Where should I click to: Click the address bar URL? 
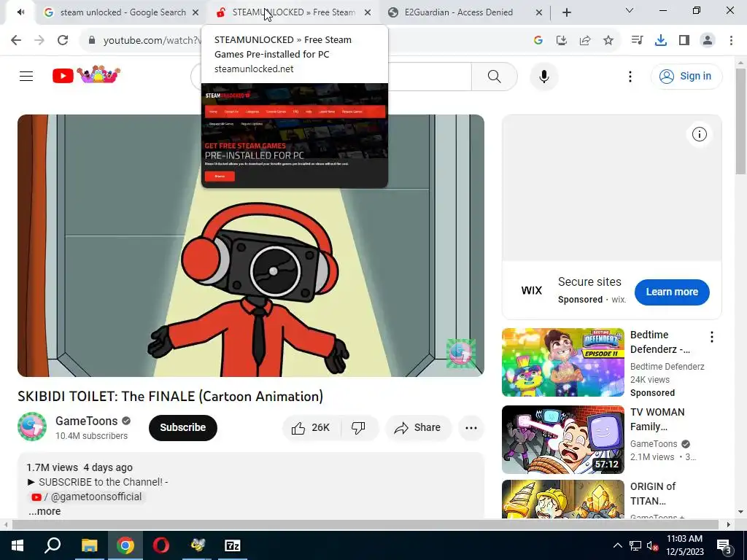pyautogui.click(x=152, y=41)
